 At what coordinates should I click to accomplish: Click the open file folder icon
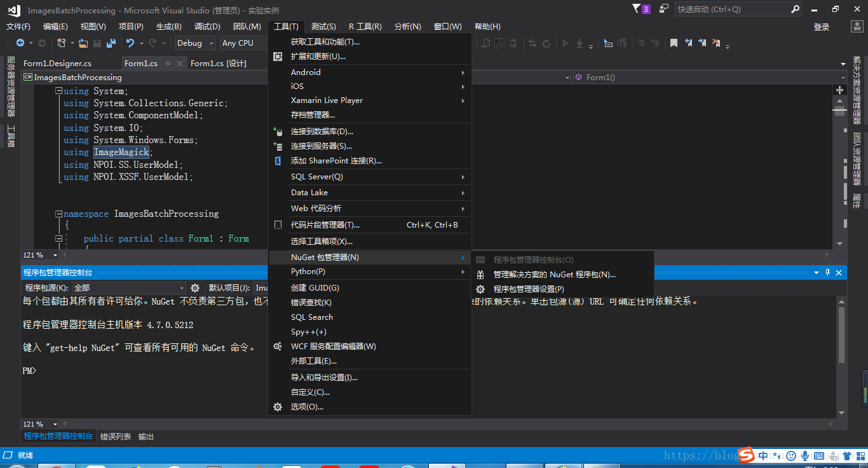pyautogui.click(x=84, y=43)
